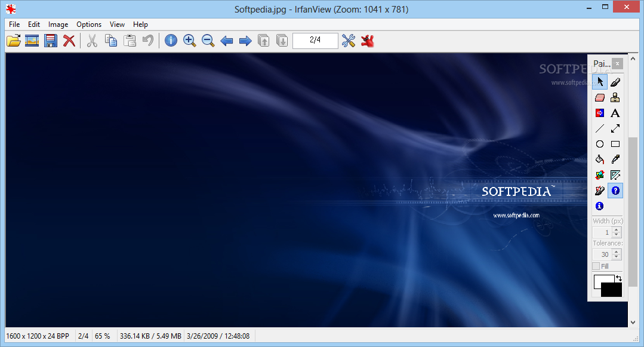Go to next file with right arrow
The width and height of the screenshot is (644, 347).
[x=245, y=41]
